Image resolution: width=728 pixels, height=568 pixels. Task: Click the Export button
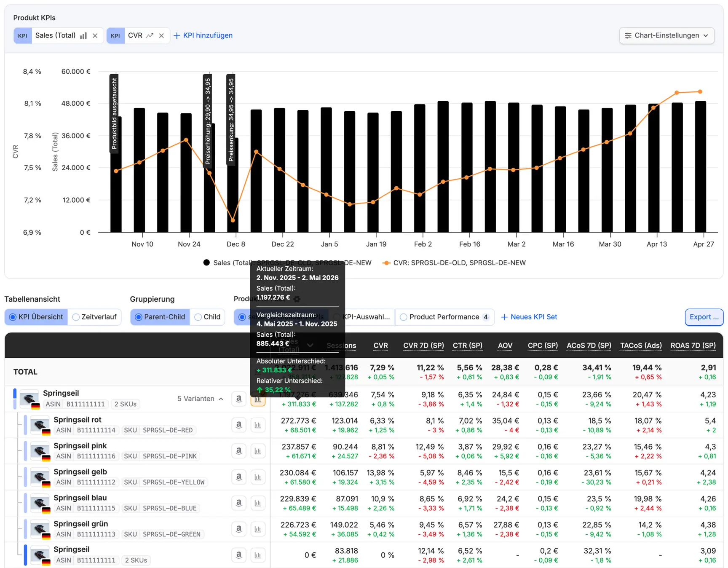704,317
